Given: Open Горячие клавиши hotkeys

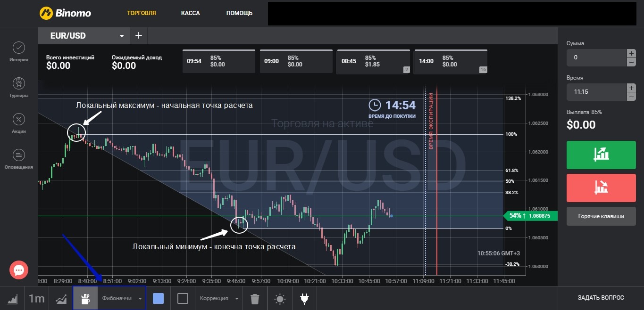Looking at the screenshot, I should [x=601, y=216].
